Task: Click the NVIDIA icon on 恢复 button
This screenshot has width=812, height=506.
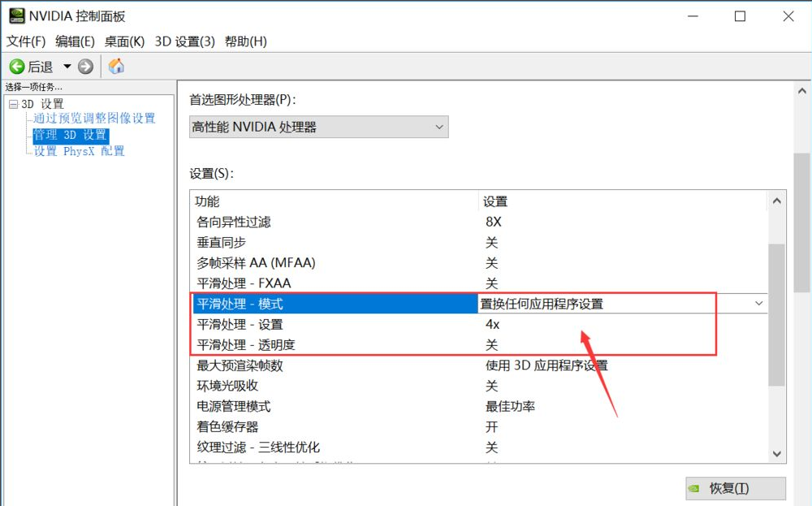Action: click(x=694, y=488)
